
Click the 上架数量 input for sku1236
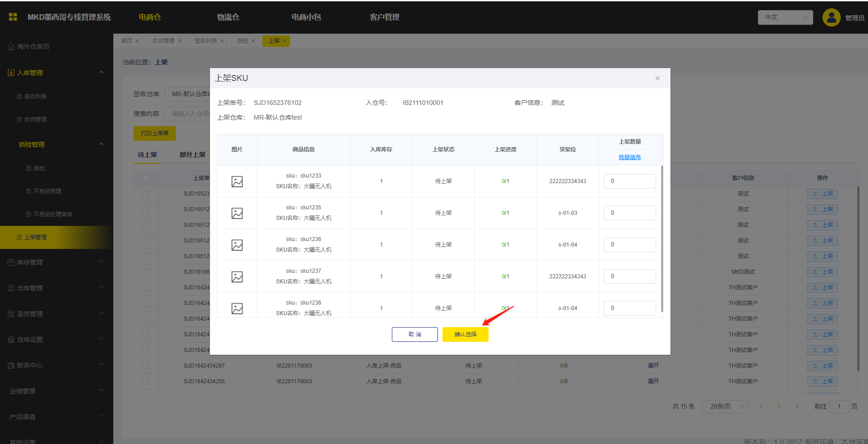629,245
